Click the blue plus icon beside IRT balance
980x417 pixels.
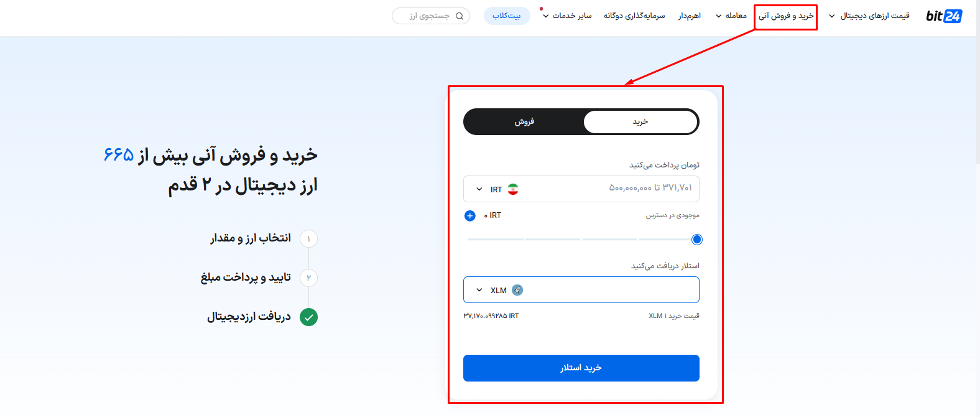pos(470,216)
